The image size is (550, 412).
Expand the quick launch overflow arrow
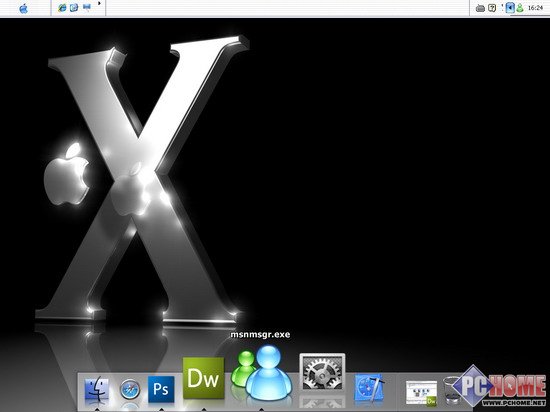99,4
